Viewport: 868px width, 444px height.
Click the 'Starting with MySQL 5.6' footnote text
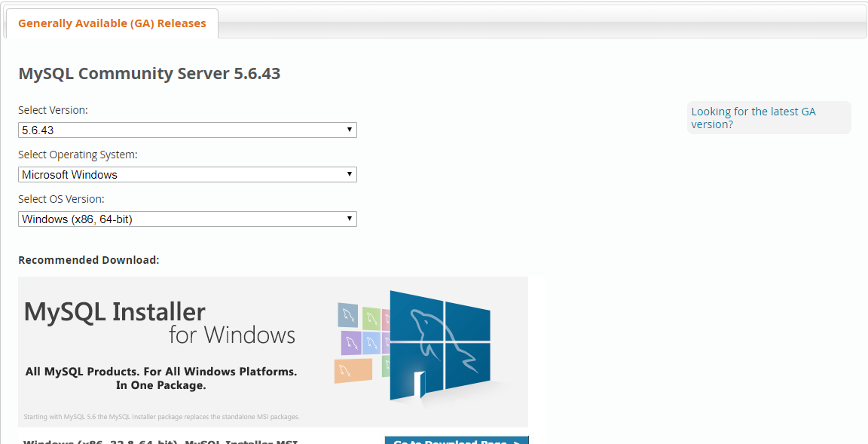coord(162,417)
